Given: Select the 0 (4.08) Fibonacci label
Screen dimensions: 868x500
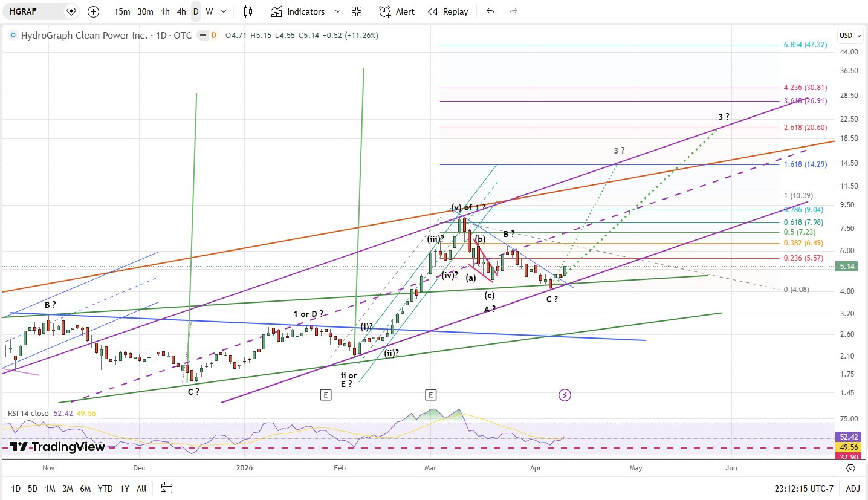Looking at the screenshot, I should tap(796, 290).
